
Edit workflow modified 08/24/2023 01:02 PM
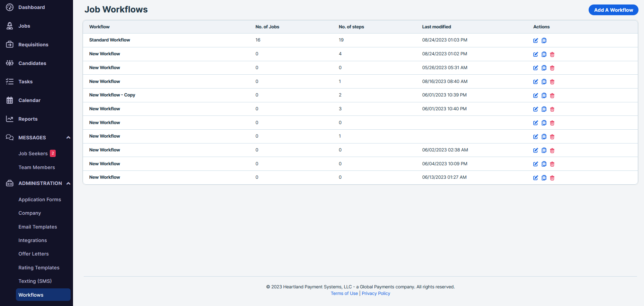pyautogui.click(x=535, y=54)
